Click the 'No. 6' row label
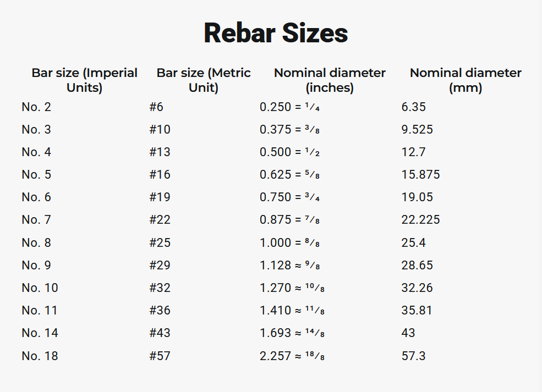The width and height of the screenshot is (542, 392). tap(36, 197)
